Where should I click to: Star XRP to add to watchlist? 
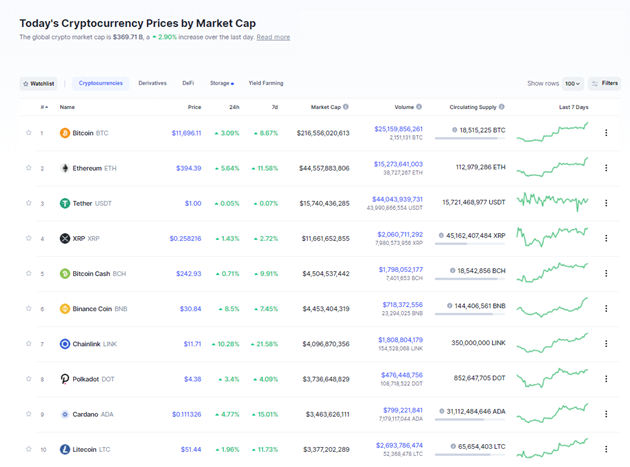(29, 238)
